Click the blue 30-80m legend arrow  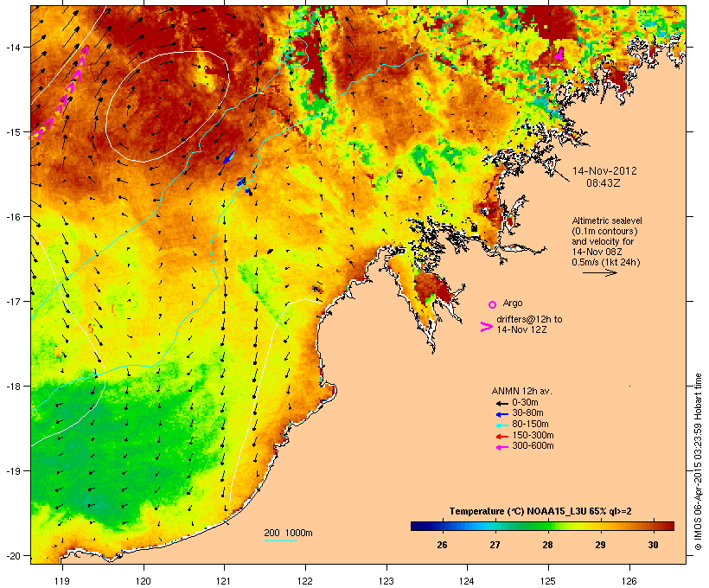click(501, 414)
